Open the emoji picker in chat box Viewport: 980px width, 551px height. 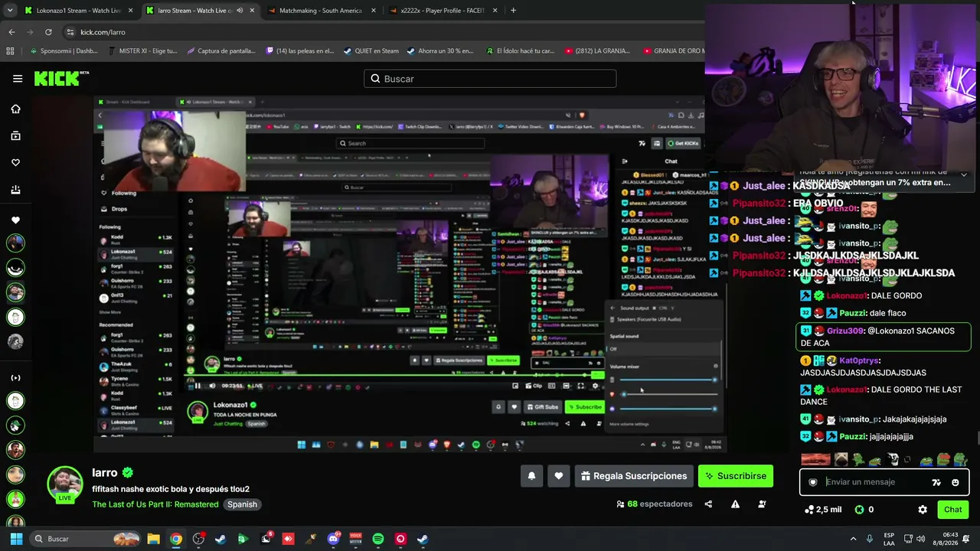coord(955,482)
